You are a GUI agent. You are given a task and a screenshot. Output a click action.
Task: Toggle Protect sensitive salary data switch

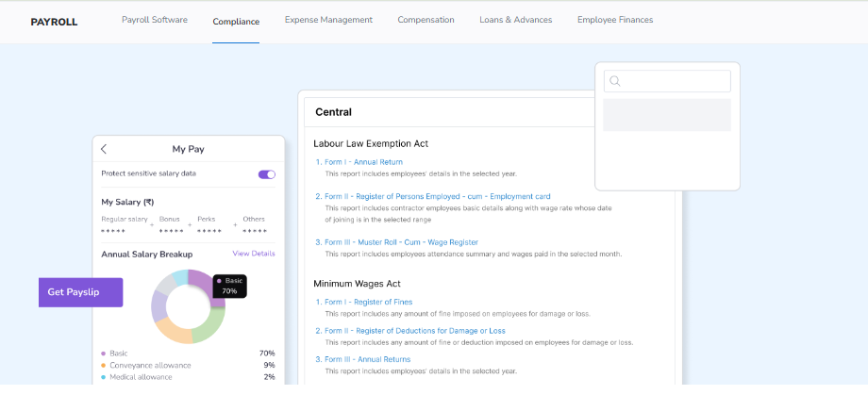[x=267, y=174]
